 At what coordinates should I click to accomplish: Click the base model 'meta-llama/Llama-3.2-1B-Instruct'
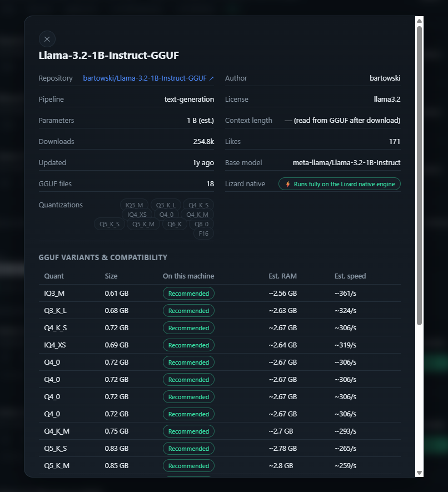(x=347, y=162)
